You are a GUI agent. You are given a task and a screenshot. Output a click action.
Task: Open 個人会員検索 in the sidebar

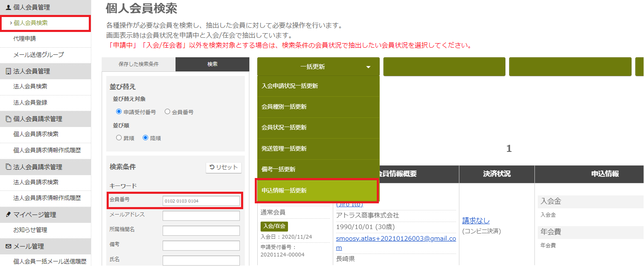tap(30, 23)
